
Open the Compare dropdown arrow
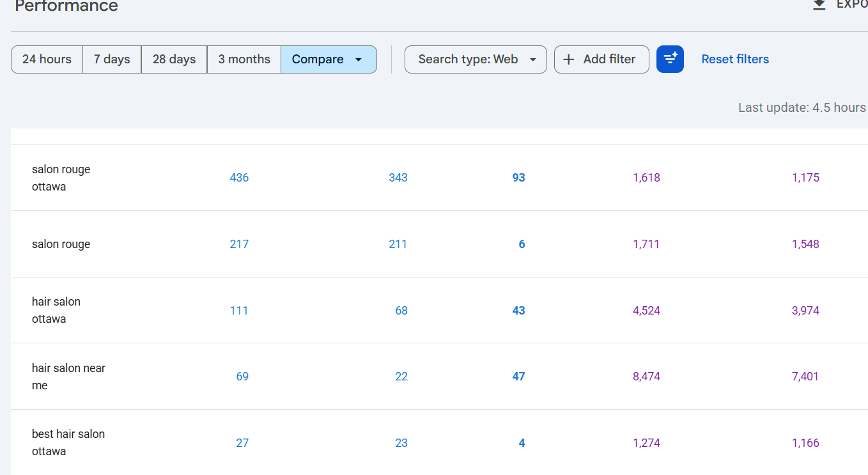(358, 59)
